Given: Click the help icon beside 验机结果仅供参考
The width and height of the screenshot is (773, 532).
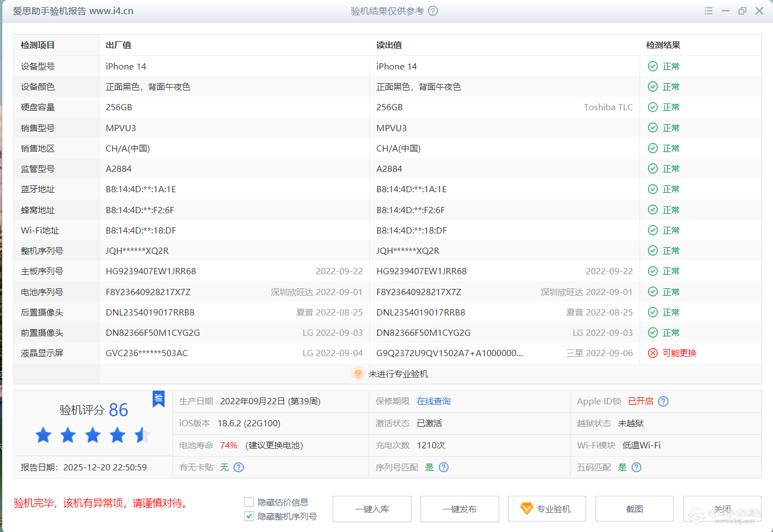Looking at the screenshot, I should pos(432,10).
